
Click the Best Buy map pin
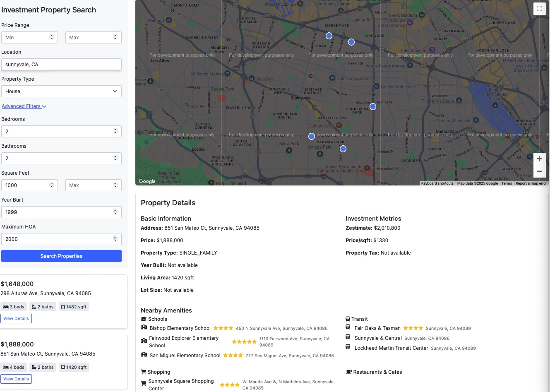[x=252, y=78]
